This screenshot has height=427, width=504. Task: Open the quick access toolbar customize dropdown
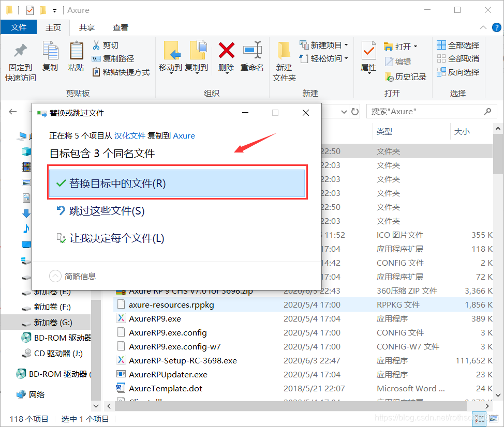click(55, 10)
